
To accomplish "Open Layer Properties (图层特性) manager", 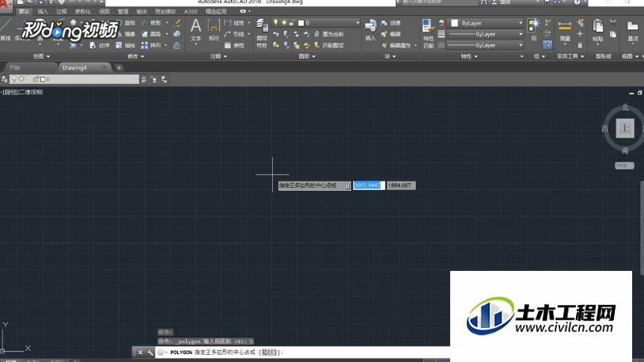I will tap(262, 33).
